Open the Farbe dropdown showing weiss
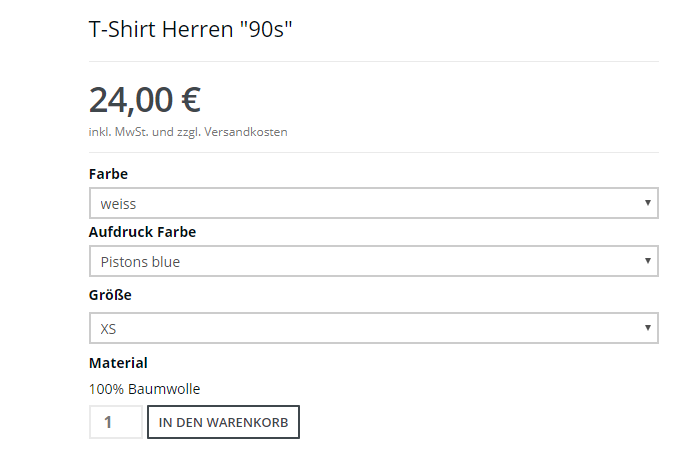 [373, 203]
